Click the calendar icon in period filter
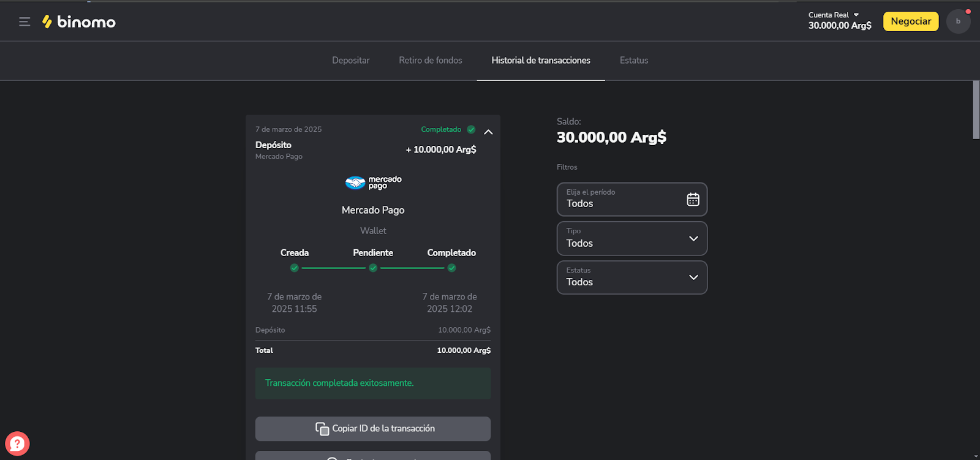 tap(693, 199)
